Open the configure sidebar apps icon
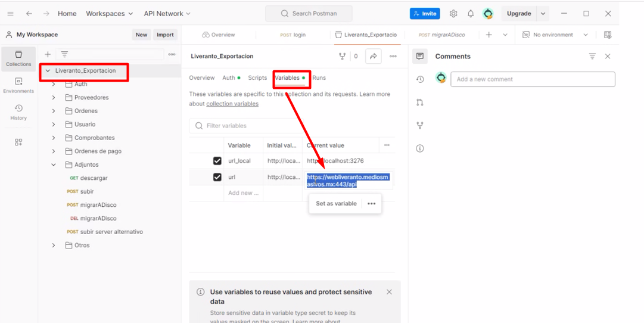 (x=18, y=142)
